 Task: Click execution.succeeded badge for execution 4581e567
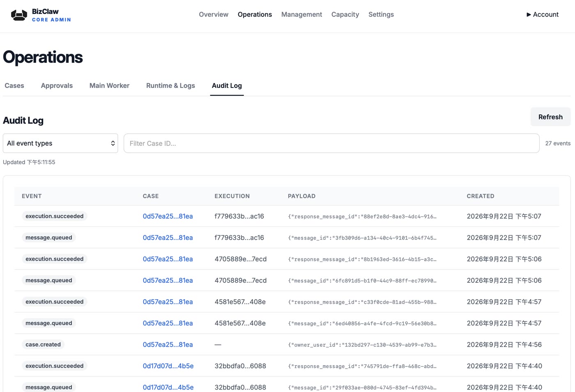click(x=54, y=302)
